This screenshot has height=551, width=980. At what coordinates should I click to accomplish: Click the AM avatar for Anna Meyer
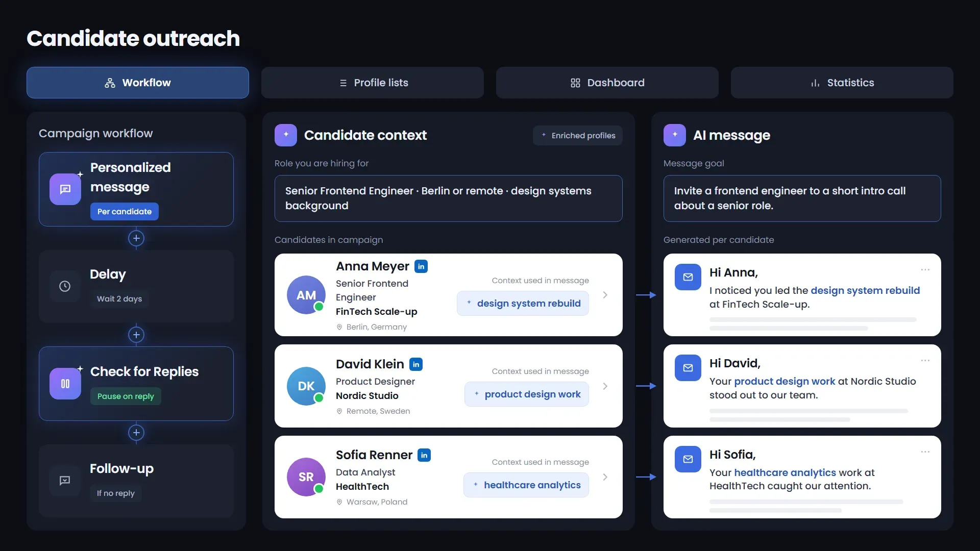pyautogui.click(x=306, y=295)
